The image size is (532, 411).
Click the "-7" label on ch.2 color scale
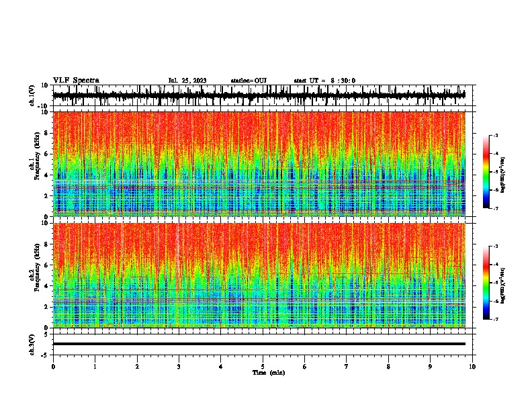click(495, 320)
